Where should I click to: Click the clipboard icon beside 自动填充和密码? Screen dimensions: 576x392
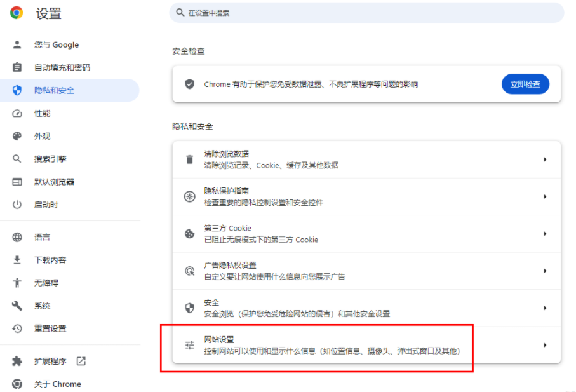17,67
